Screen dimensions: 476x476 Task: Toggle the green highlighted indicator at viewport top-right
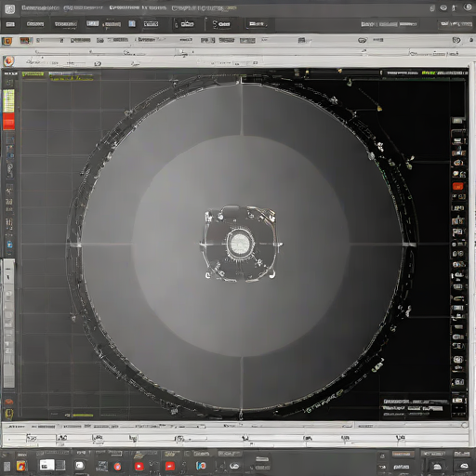click(429, 73)
